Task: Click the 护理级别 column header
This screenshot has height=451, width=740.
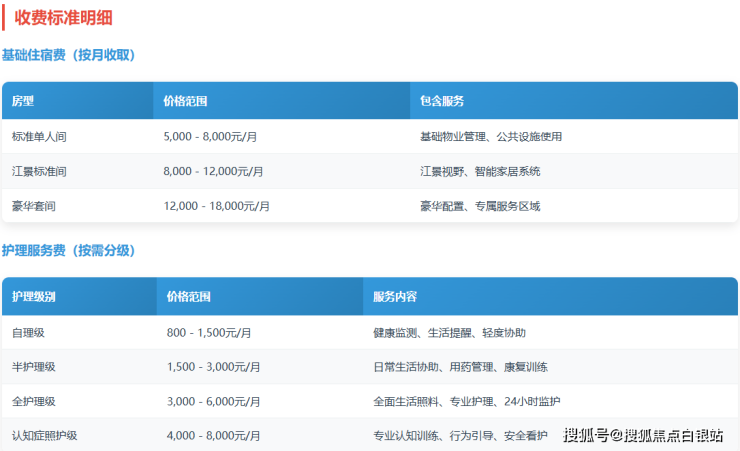Action: point(34,297)
